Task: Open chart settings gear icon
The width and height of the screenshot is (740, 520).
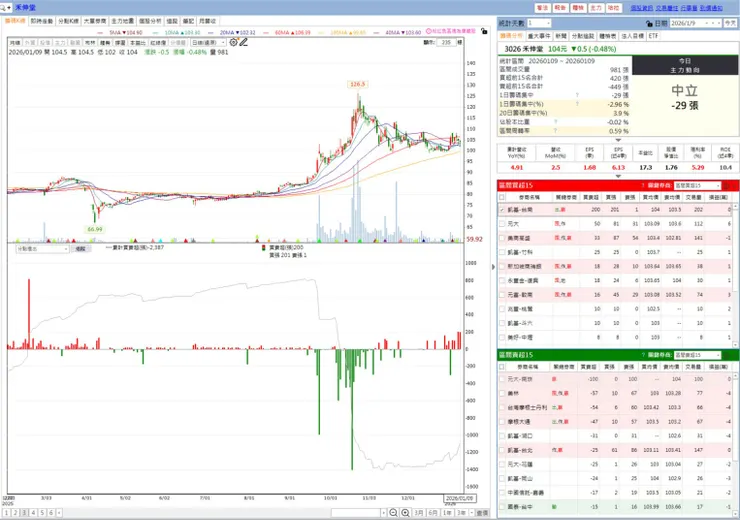Action: pos(233,42)
